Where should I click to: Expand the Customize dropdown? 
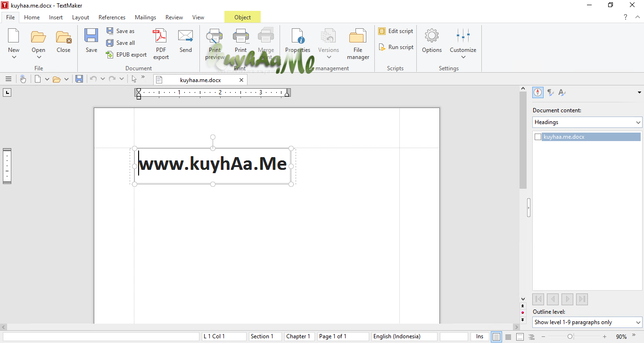(463, 57)
